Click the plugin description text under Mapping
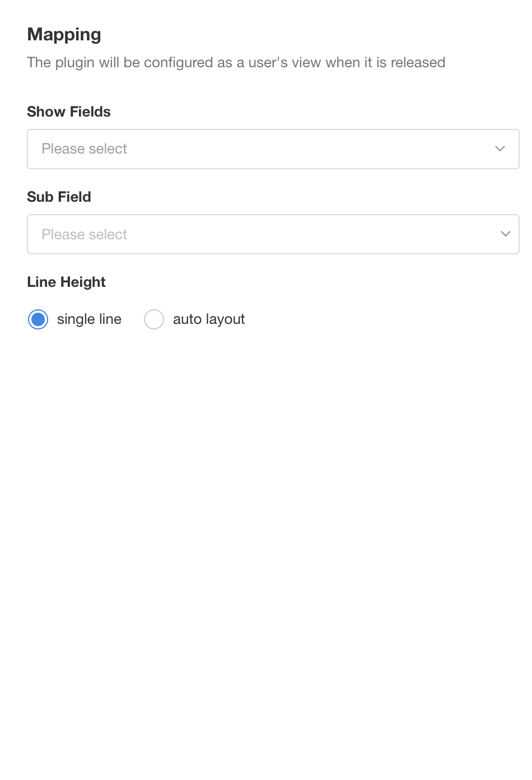This screenshot has width=532, height=780. tap(236, 62)
